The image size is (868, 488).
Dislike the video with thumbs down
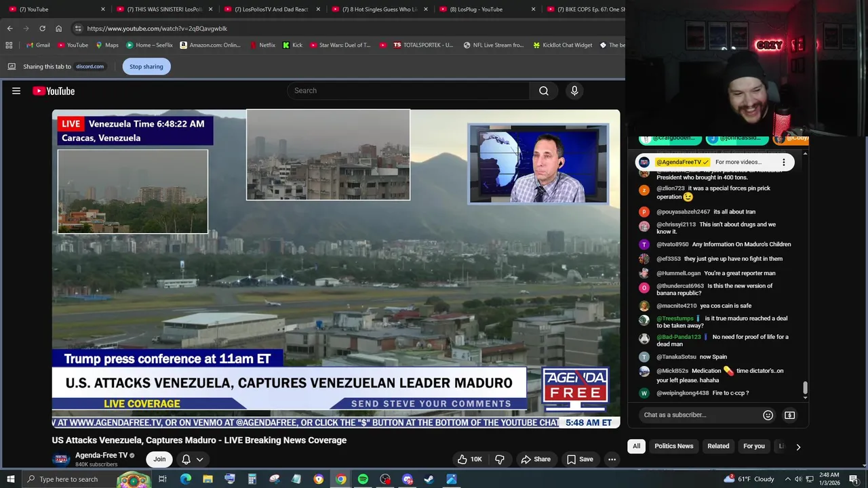pyautogui.click(x=500, y=459)
